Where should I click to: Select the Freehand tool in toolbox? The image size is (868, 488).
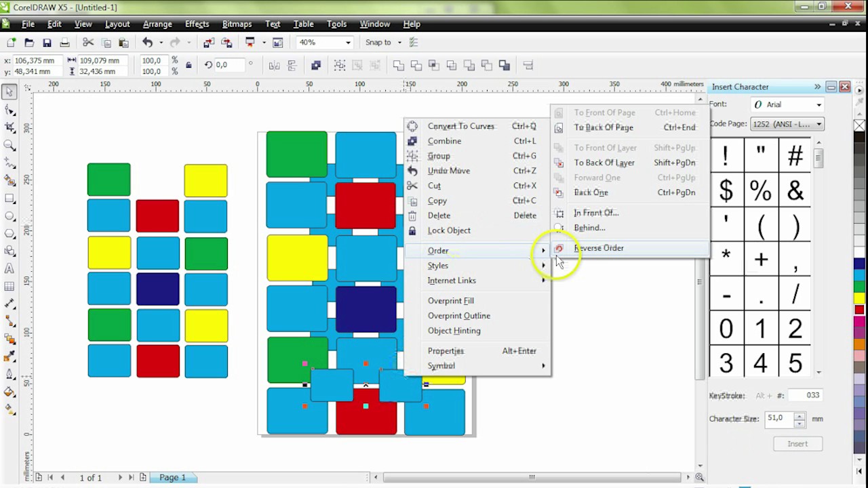(9, 163)
